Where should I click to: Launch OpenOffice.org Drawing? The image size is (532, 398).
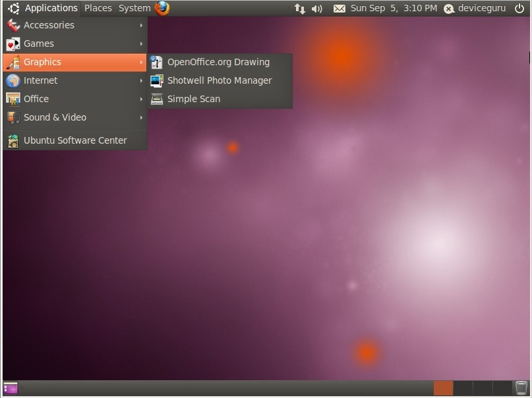[220, 62]
